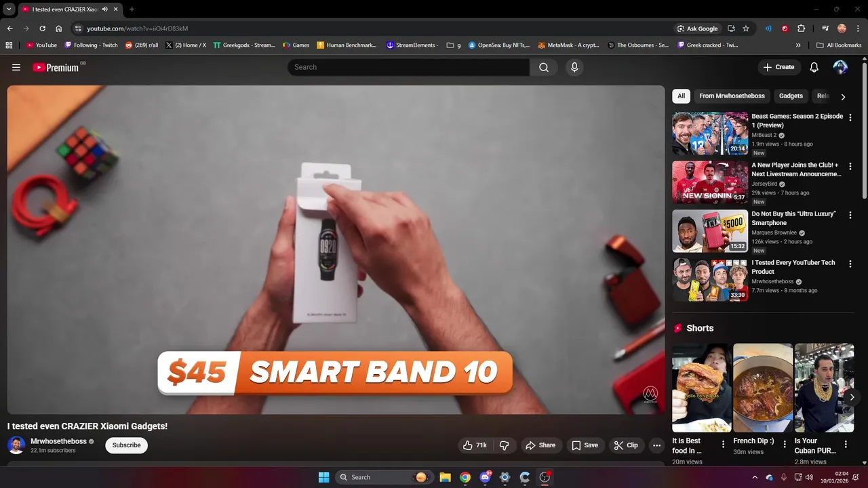Viewport: 868px width, 488px height.
Task: Select From Mrwhosetheboss filter chip
Action: click(732, 96)
